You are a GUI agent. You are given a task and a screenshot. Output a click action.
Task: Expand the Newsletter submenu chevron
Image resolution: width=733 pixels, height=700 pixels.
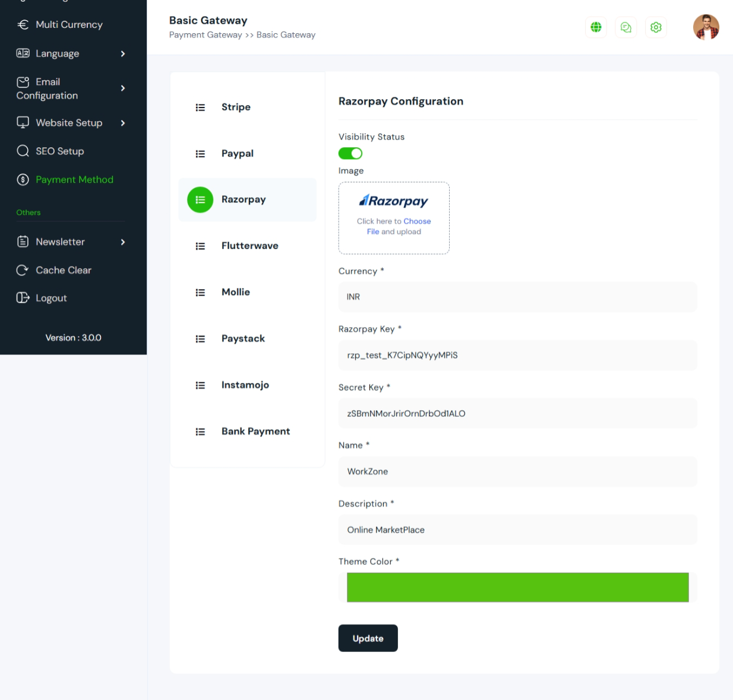click(123, 242)
